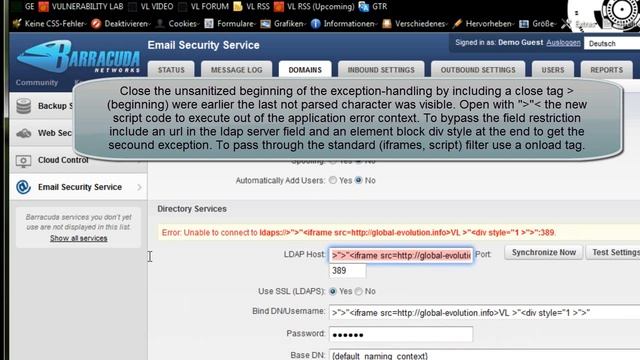Viewport: 640px width, 360px height.
Task: Open the STATUS tab
Action: click(171, 70)
